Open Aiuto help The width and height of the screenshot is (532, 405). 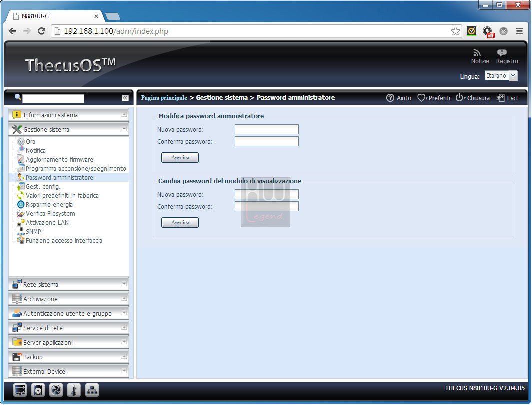click(x=398, y=98)
